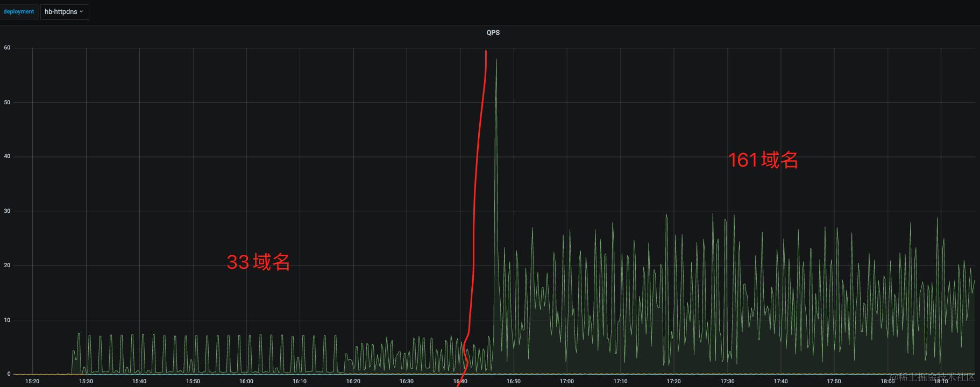
Task: Click the 40 y-axis label
Action: click(x=7, y=156)
